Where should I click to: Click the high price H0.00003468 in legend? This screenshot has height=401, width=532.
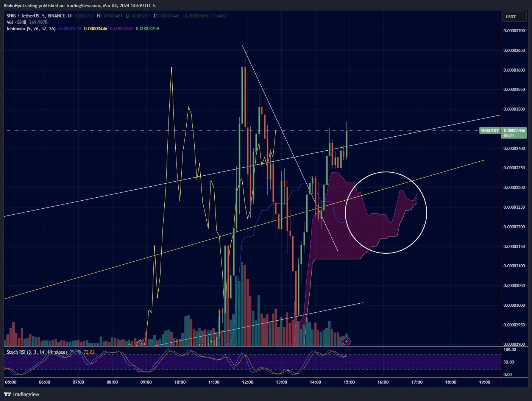pyautogui.click(x=110, y=16)
